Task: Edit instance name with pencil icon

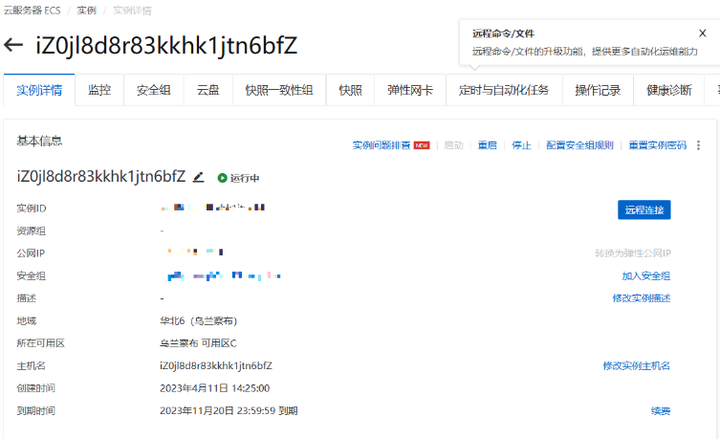Action: (x=198, y=177)
